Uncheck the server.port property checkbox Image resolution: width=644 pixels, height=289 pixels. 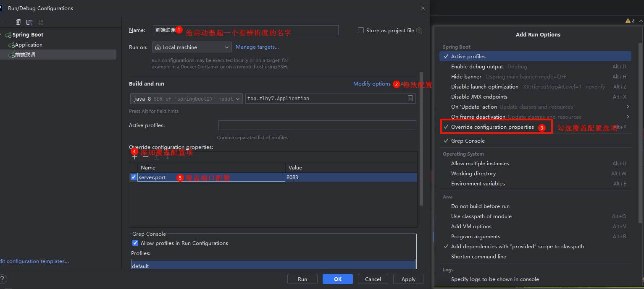point(134,177)
